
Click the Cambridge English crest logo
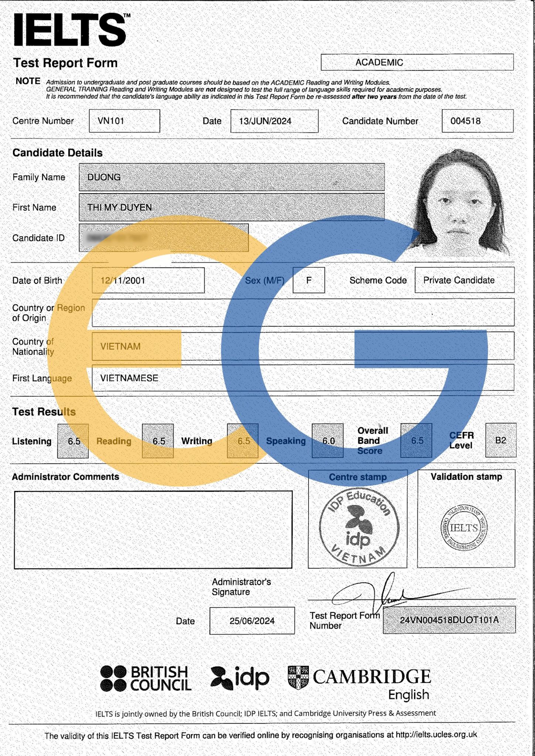(x=298, y=677)
